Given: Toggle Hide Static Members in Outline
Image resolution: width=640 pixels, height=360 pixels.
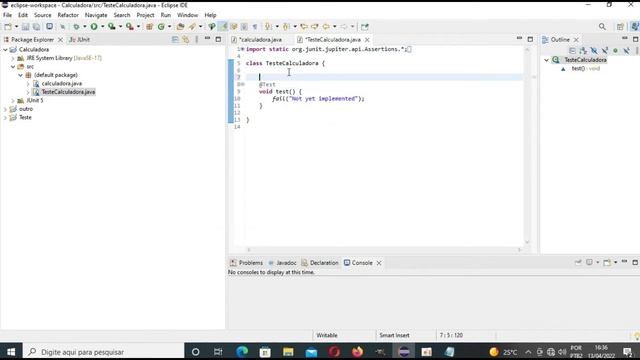Looking at the screenshot, I should tap(605, 51).
